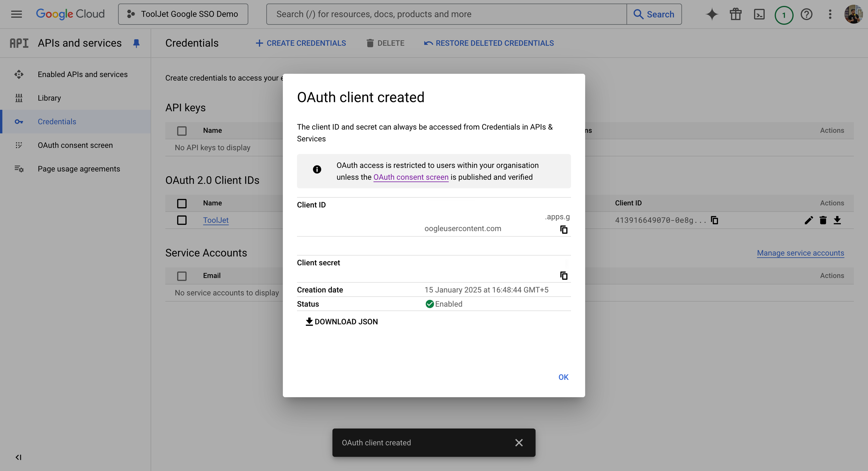Collapse the left sidebar panel
This screenshot has height=471, width=868.
click(x=19, y=457)
